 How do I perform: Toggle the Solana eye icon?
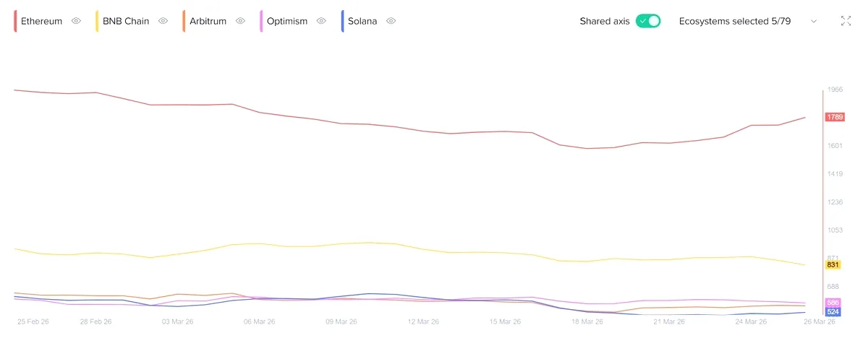(x=391, y=21)
